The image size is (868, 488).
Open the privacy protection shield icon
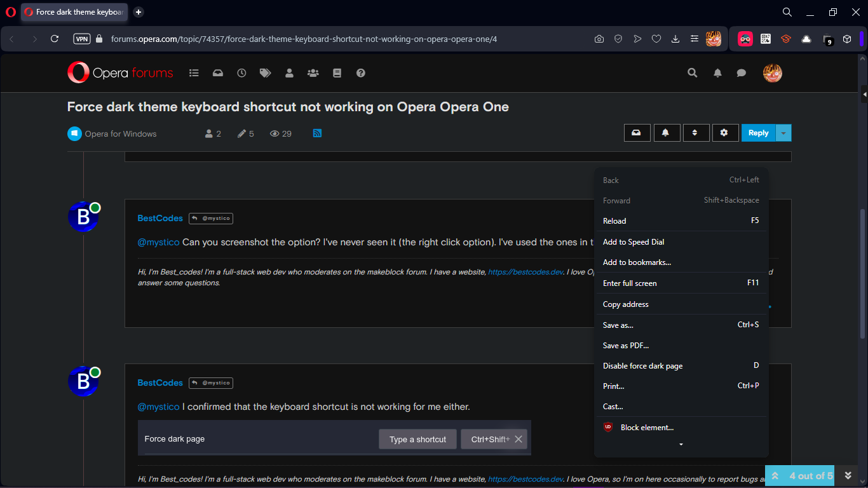618,39
